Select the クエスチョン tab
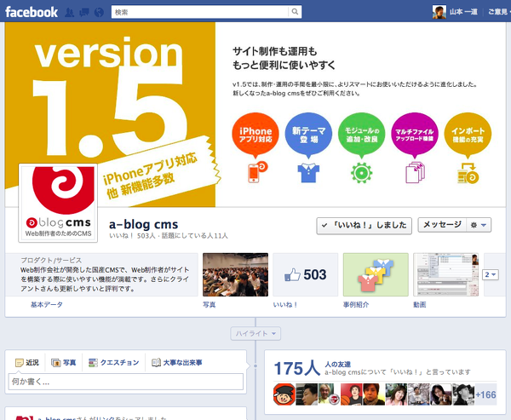Screen dimensions: 511x420 (x=114, y=362)
